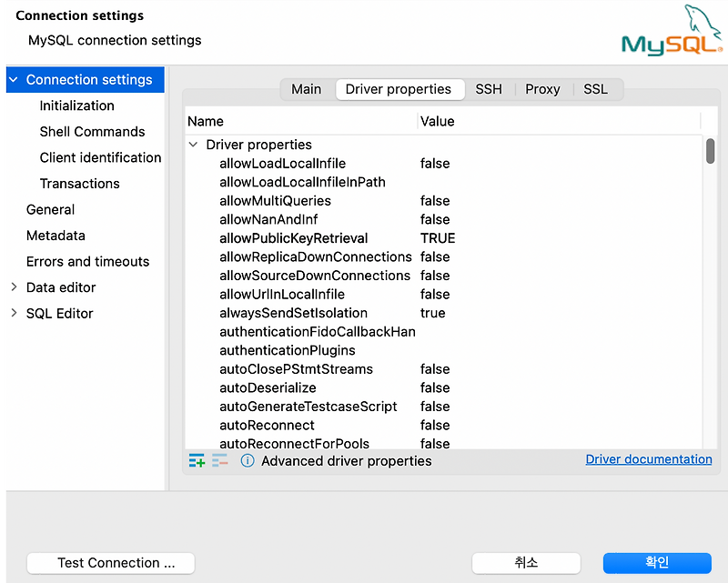Open the Driver documentation link
Image resolution: width=728 pixels, height=583 pixels.
tap(648, 459)
